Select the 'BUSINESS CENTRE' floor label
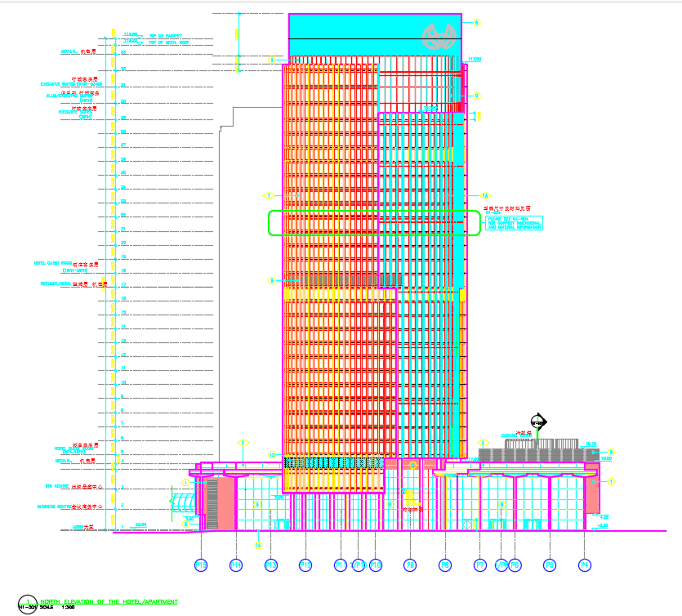The width and height of the screenshot is (682, 616). 54,507
